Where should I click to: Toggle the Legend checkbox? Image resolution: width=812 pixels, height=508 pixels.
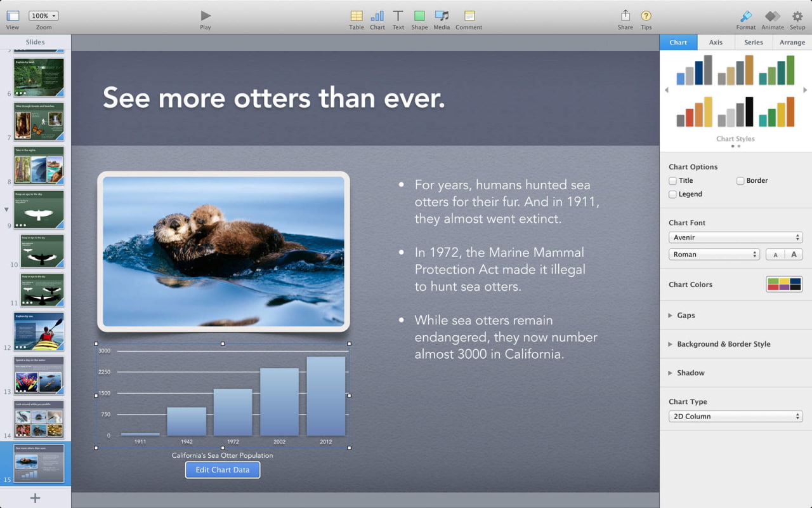pos(672,194)
